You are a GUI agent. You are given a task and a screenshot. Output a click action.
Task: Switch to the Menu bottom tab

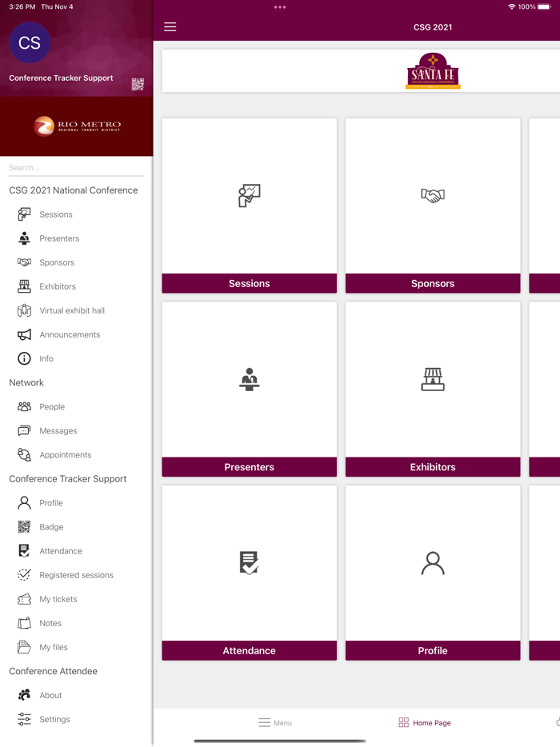(x=275, y=723)
